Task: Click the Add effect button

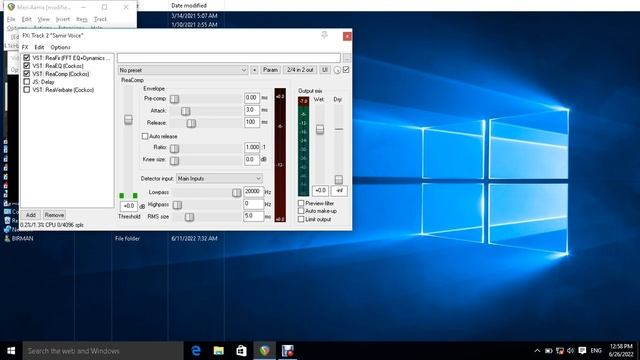Action: (31, 215)
